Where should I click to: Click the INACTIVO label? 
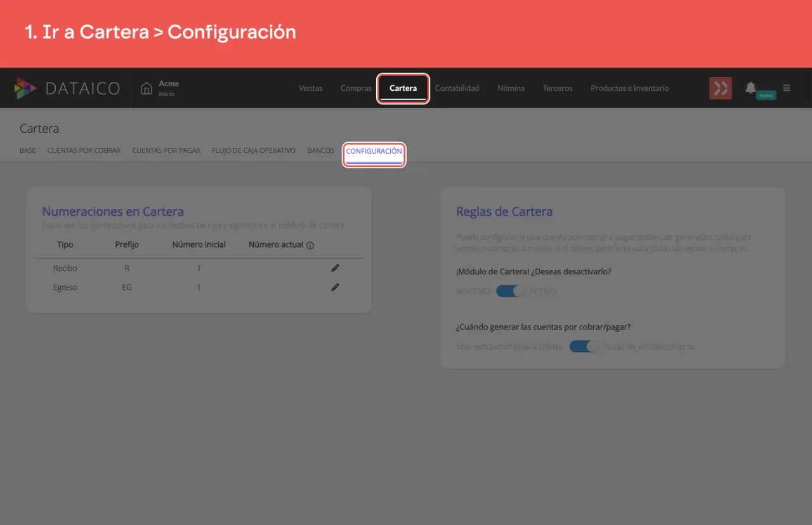click(473, 291)
